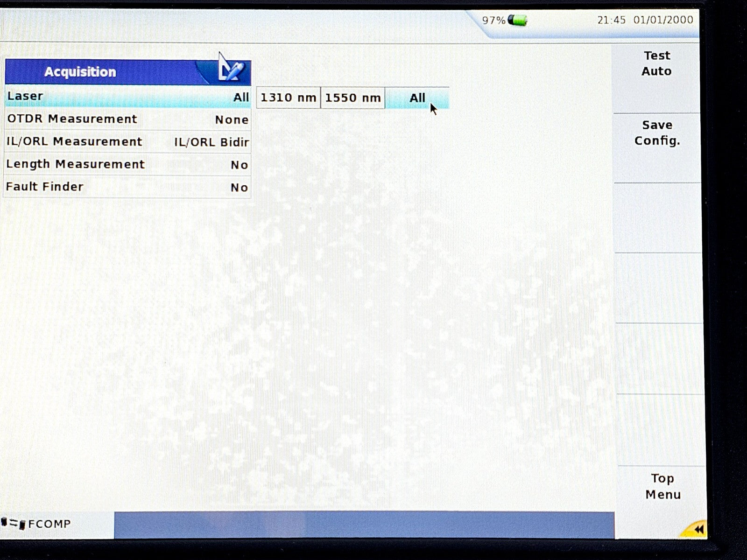Click the Acquisition edit pencil icon
The image size is (747, 560).
tap(231, 71)
